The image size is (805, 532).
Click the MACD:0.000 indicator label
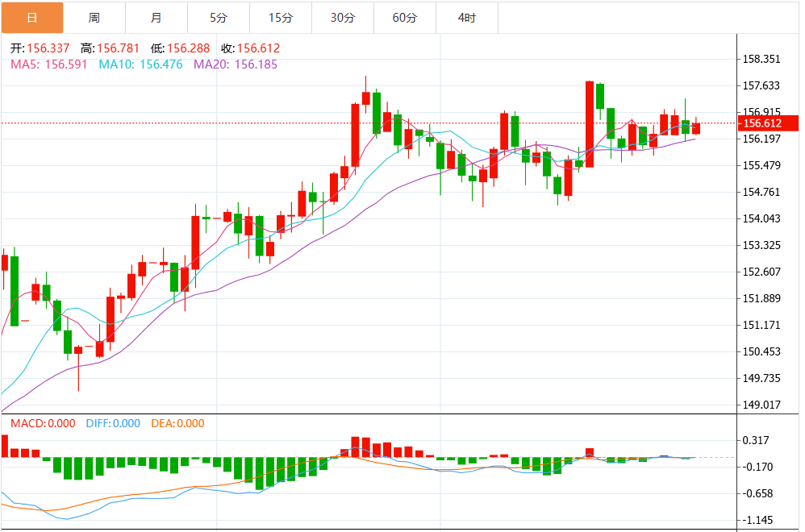[43, 423]
